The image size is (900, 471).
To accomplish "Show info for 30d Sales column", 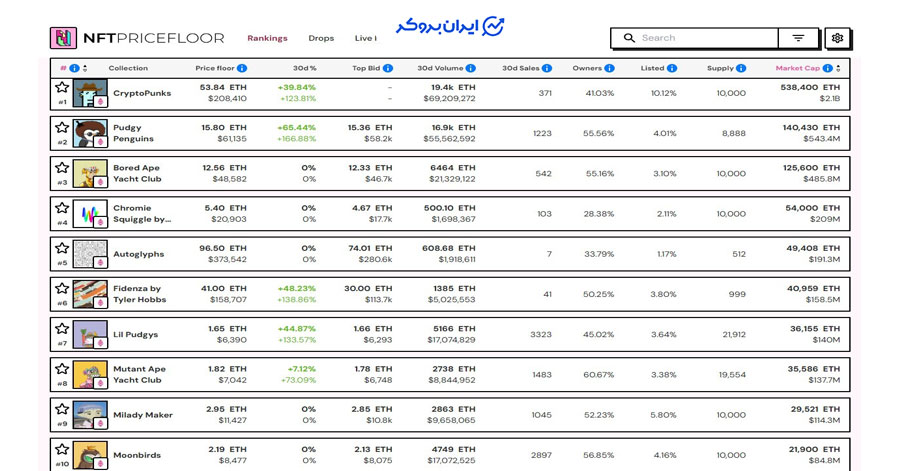I will tap(547, 68).
